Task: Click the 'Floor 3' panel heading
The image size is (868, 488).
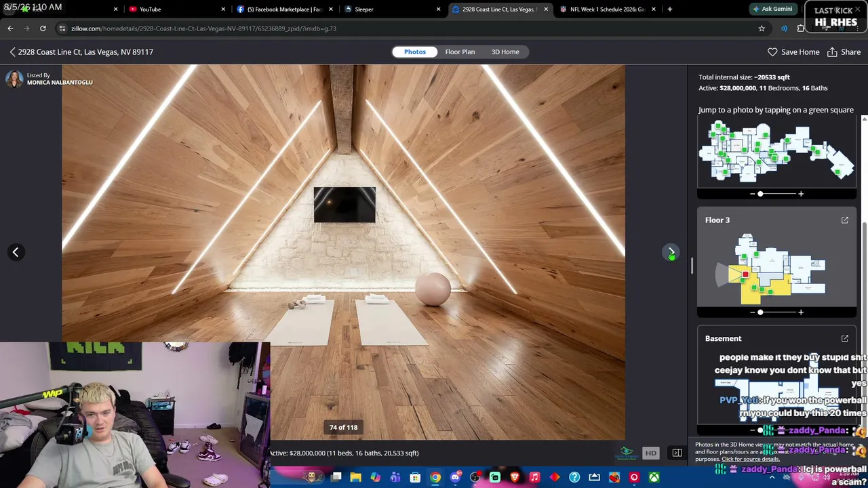Action: click(717, 220)
